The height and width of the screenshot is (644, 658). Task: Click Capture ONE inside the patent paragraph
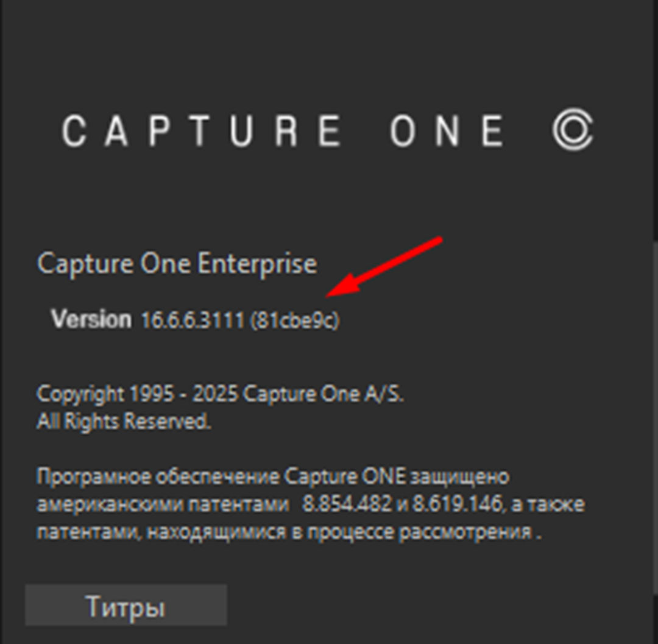click(344, 476)
